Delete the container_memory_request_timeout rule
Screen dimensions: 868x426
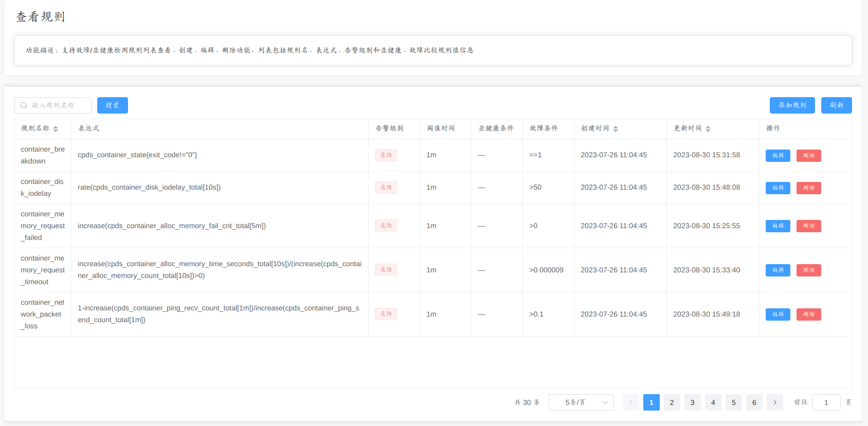(808, 270)
